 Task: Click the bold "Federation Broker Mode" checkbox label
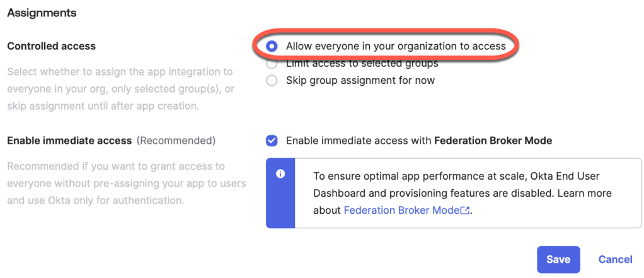(493, 141)
